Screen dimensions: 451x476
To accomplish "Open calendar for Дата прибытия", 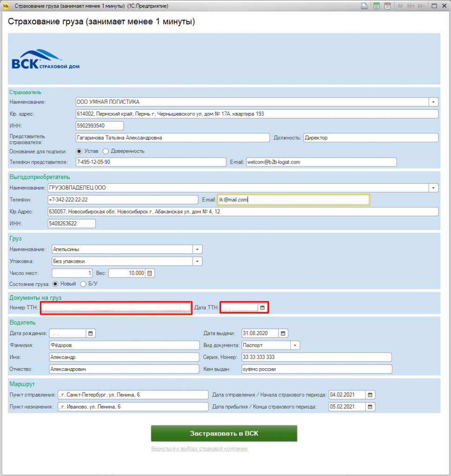I will pyautogui.click(x=370, y=407).
